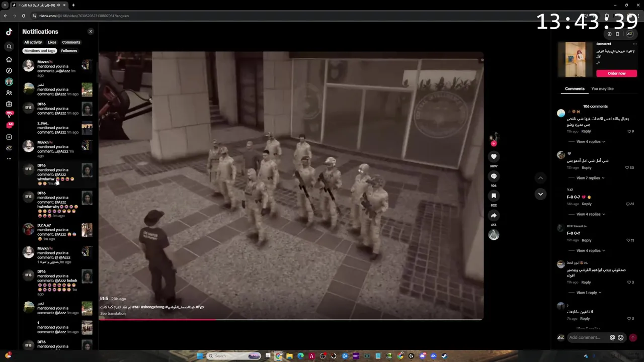644x362 pixels.
Task: Expand View 4 replies under BIN Saeed comment
Action: tap(591, 250)
